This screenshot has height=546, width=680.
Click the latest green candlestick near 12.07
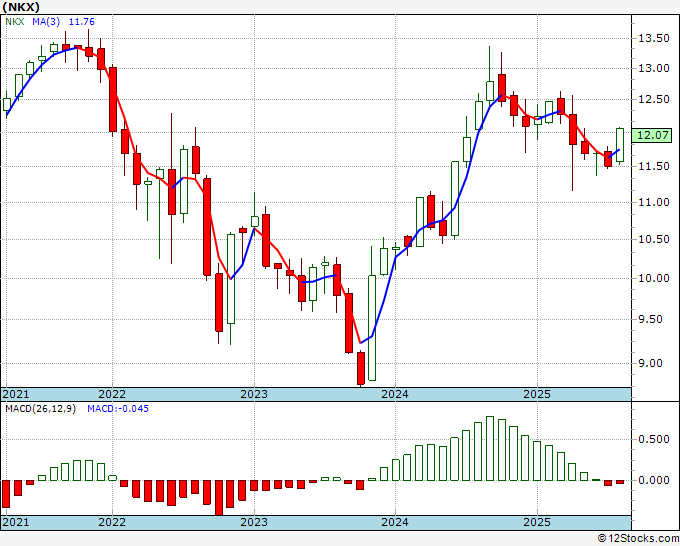pos(620,145)
